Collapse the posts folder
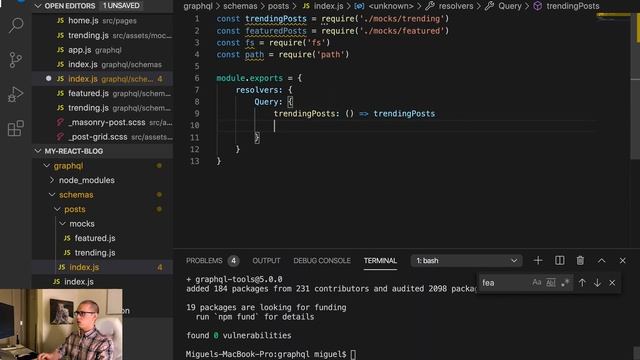Viewport: 640px width, 360px height. (x=75, y=209)
